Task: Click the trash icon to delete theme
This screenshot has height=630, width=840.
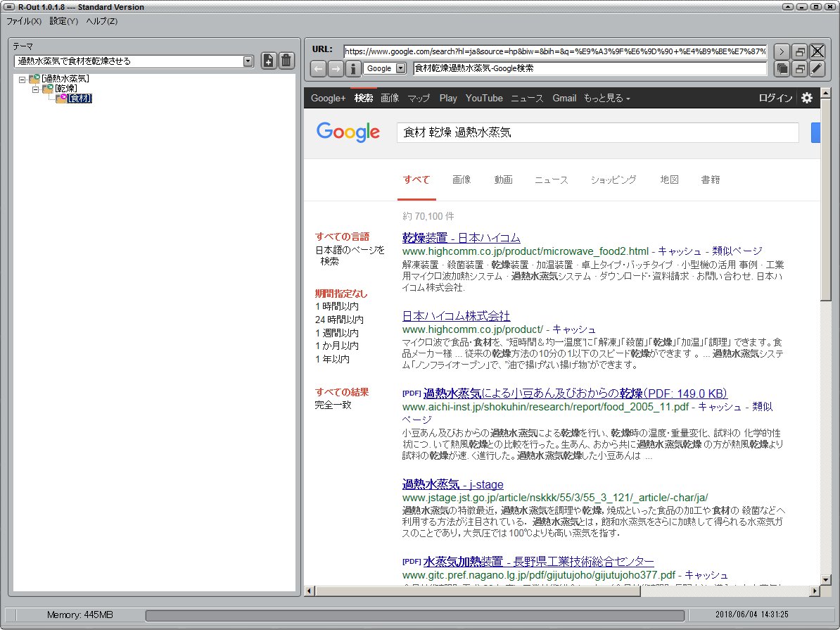Action: [286, 61]
